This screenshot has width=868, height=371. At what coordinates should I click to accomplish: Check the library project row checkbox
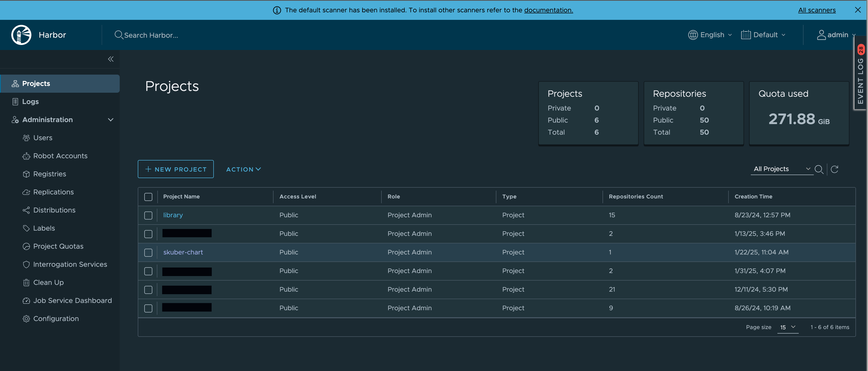click(x=148, y=216)
